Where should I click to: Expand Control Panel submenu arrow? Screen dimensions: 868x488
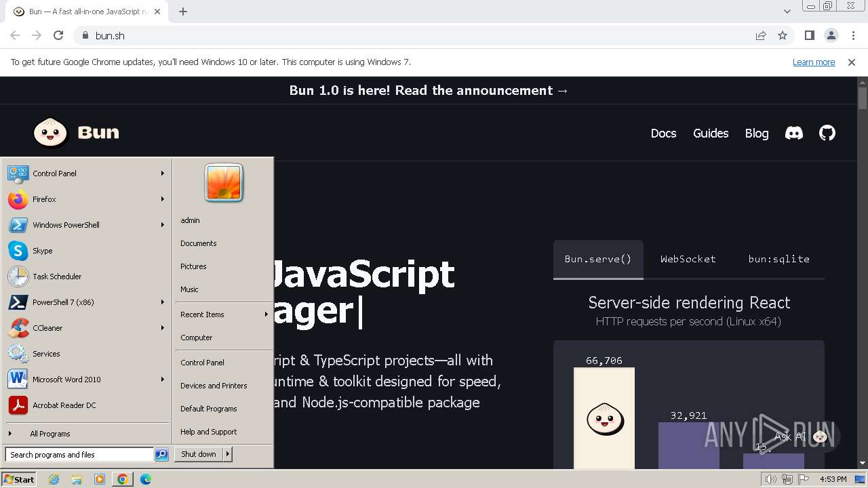(163, 174)
